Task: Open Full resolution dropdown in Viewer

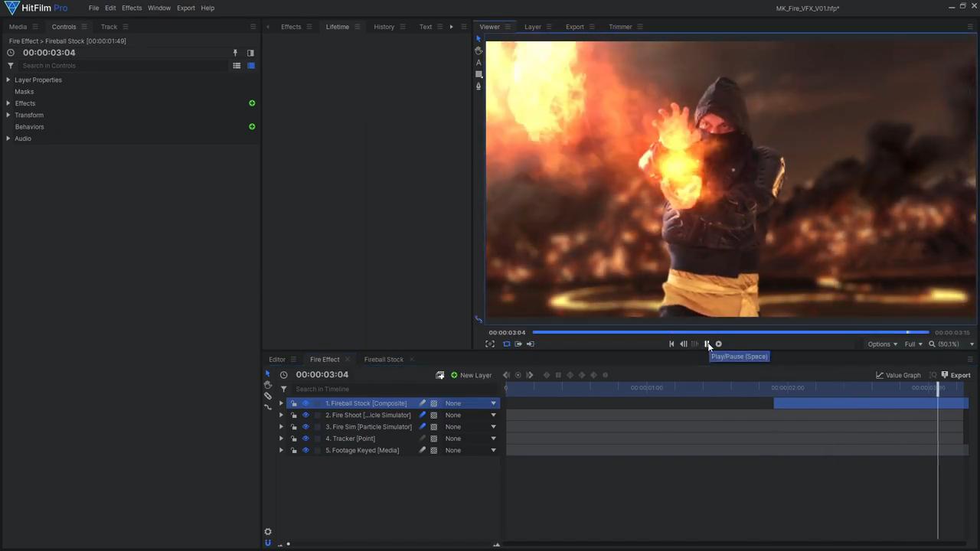Action: pyautogui.click(x=913, y=344)
